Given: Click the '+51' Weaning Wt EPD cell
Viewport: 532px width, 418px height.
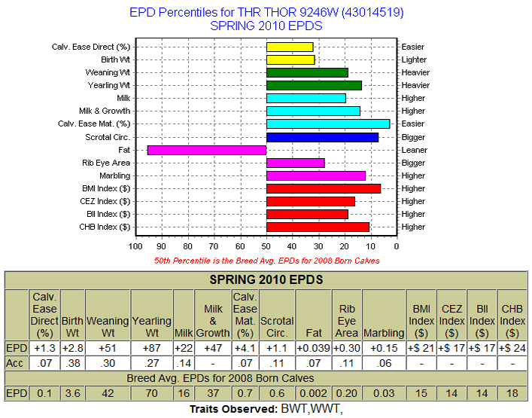Looking at the screenshot, I should coord(108,348).
